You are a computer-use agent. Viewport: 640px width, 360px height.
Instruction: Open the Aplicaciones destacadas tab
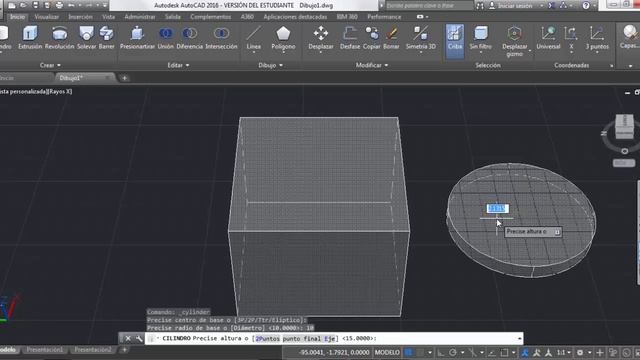(x=295, y=17)
